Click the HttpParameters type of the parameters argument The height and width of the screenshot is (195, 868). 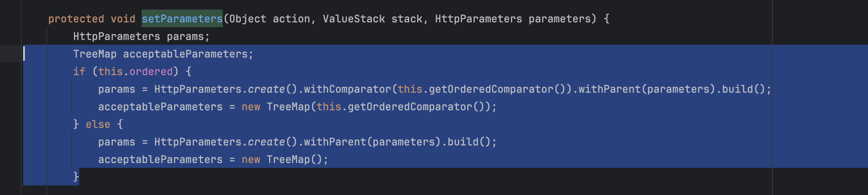478,19
